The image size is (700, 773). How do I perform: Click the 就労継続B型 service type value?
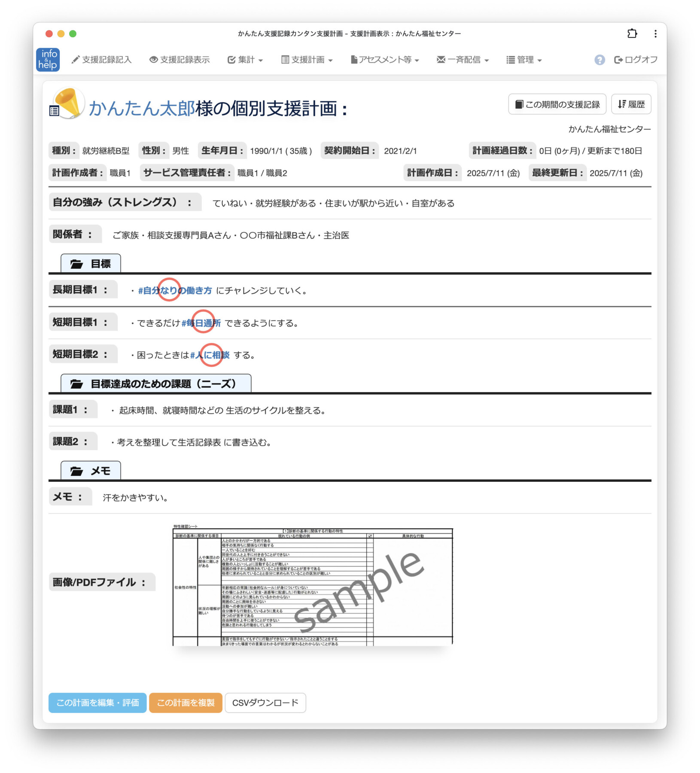[x=106, y=151]
